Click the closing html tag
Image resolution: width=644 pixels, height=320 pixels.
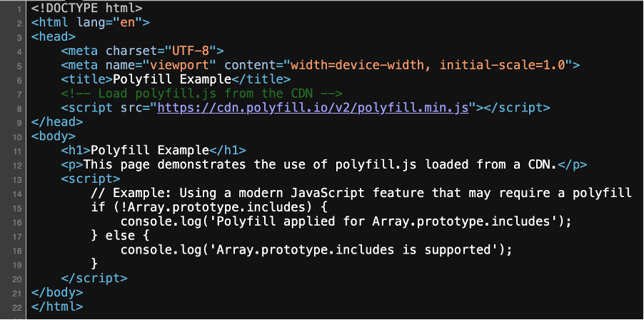click(x=57, y=306)
